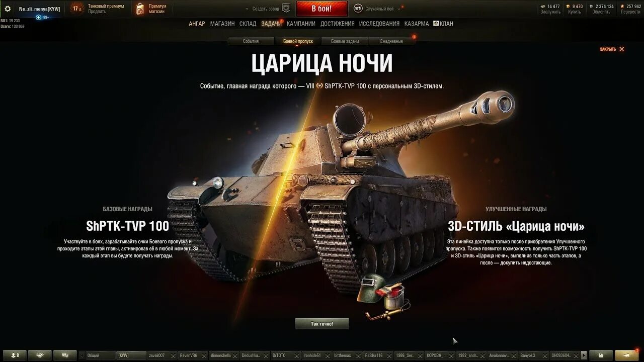Open the Premium shop icon
Viewport: 644px width, 362px height.
(x=140, y=9)
